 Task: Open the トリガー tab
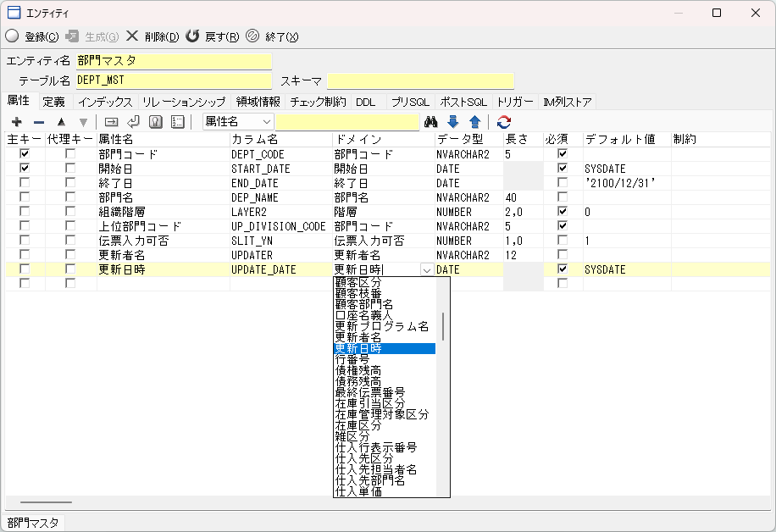515,102
